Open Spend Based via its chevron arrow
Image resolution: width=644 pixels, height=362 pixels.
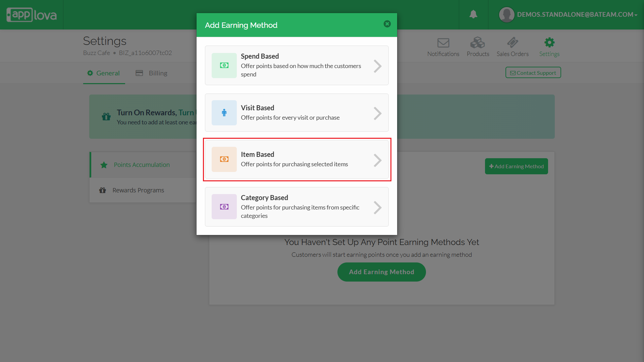coord(378,66)
